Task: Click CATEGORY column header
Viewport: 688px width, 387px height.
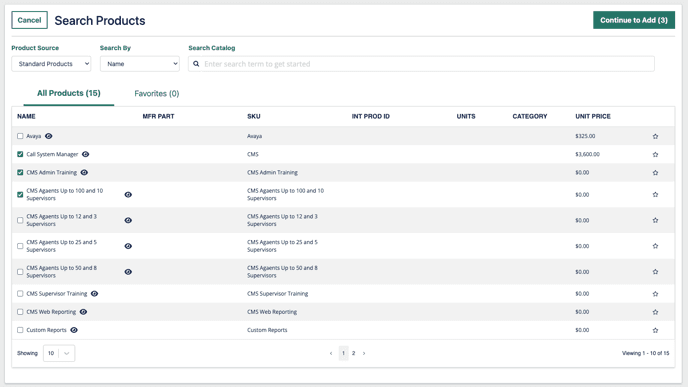Action: click(530, 116)
